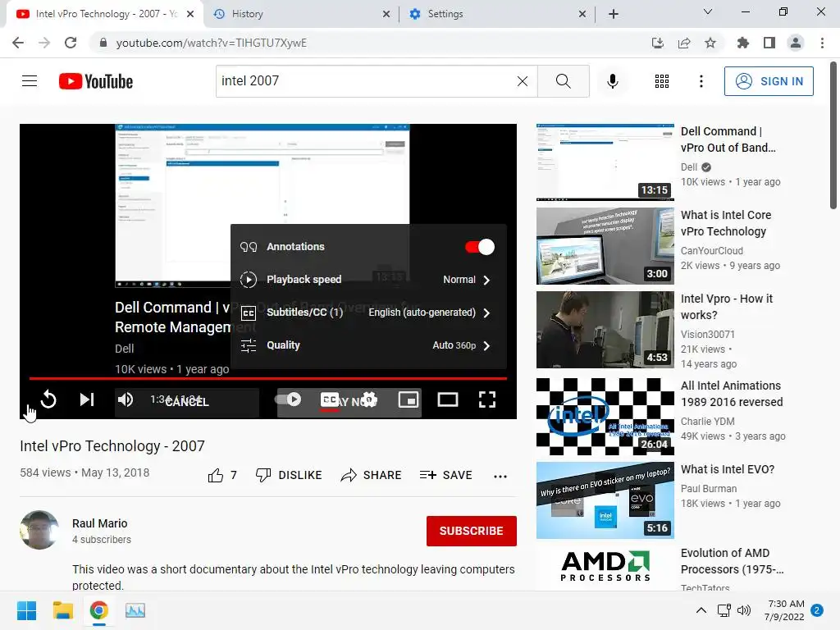Click the magnifier search button

563,81
